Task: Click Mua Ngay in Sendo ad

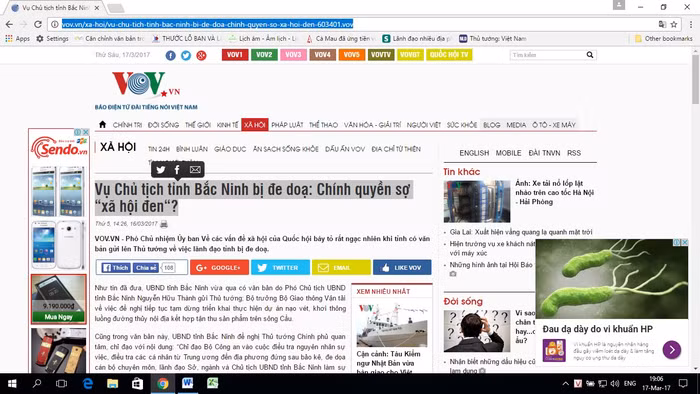Action: pos(58,317)
